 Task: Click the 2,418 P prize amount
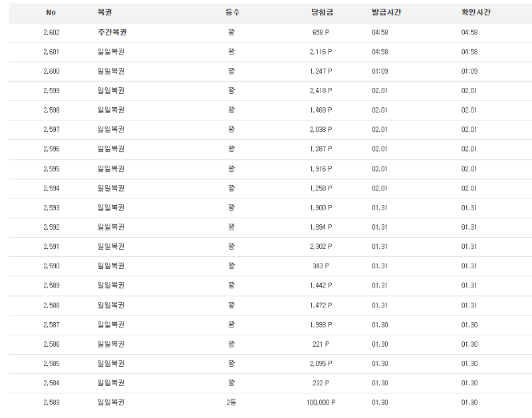pos(321,91)
